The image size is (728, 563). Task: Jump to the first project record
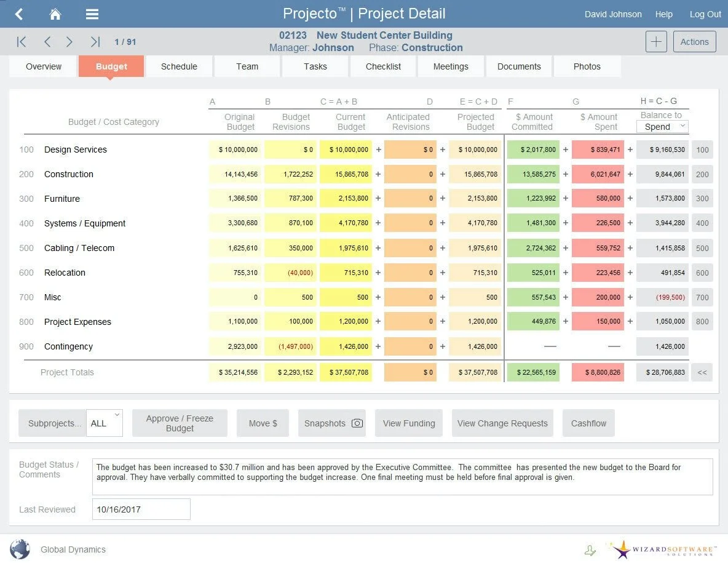[22, 42]
